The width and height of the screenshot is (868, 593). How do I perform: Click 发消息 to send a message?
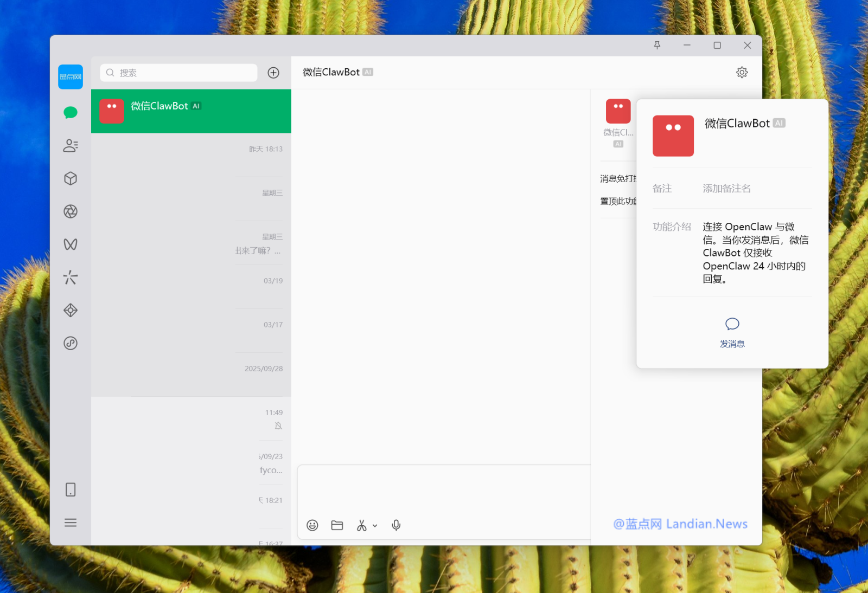coord(732,332)
